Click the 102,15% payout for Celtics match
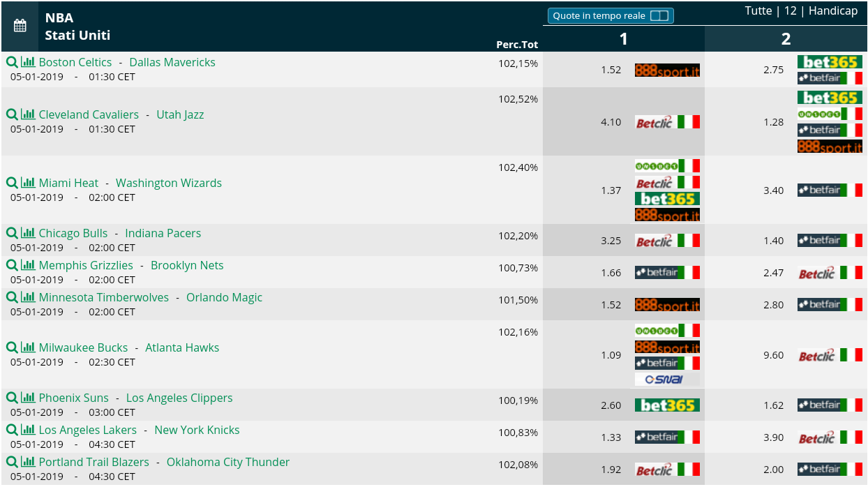Image resolution: width=868 pixels, height=487 pixels. tap(518, 63)
